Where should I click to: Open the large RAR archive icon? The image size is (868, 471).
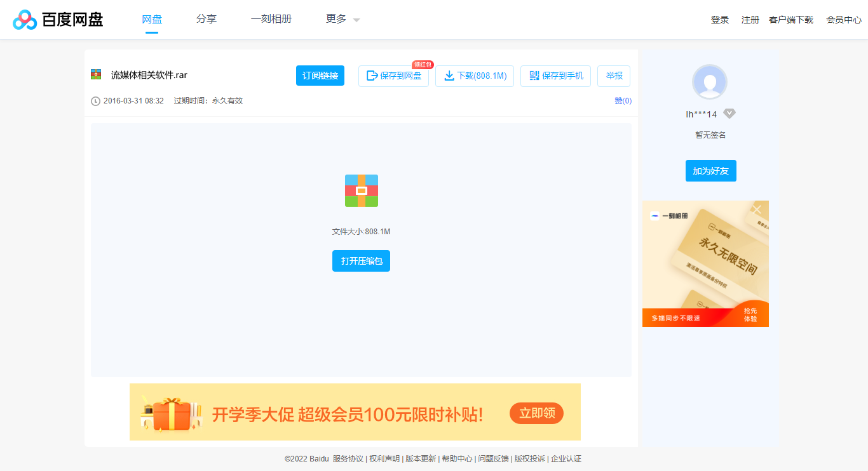pos(361,190)
